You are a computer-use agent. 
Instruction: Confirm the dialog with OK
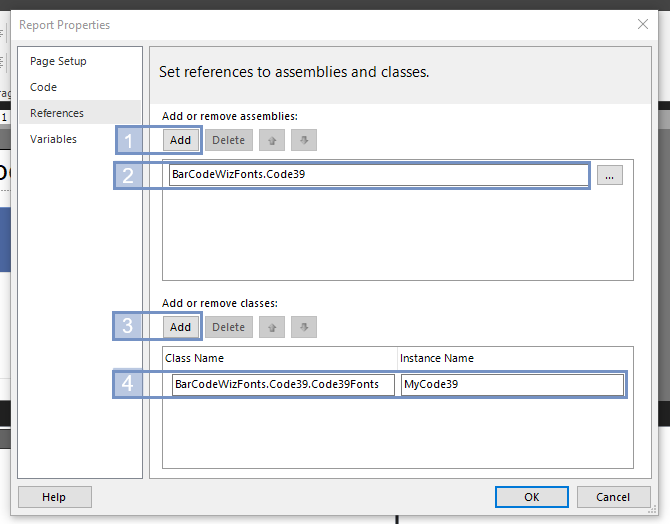click(532, 497)
